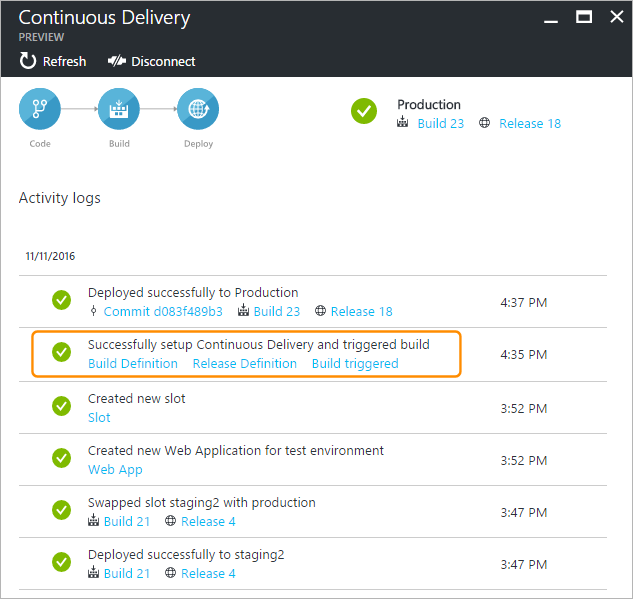The height and width of the screenshot is (599, 633).
Task: Click the Refresh button in toolbar
Action: (53, 61)
